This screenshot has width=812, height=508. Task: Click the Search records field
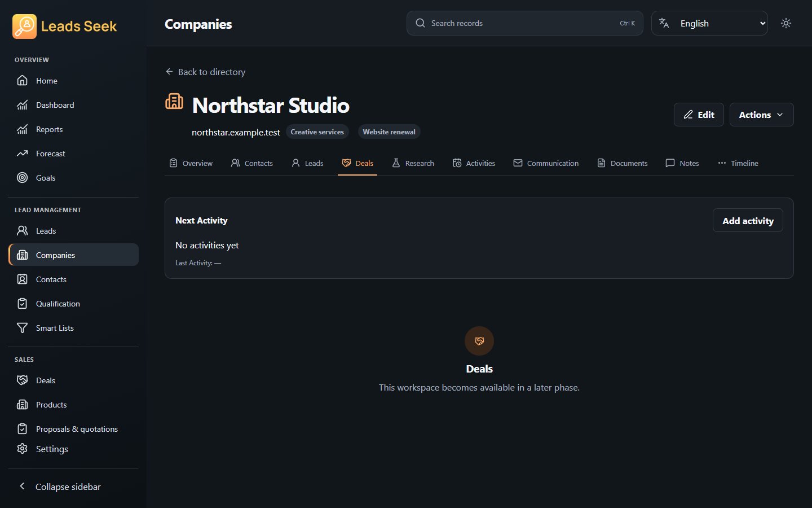[524, 23]
